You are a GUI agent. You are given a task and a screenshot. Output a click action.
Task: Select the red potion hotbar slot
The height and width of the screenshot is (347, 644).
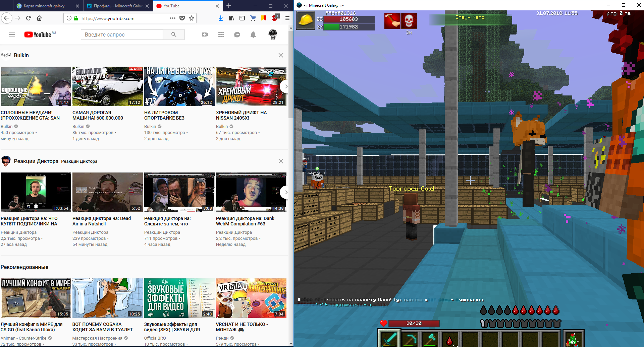coord(450,340)
